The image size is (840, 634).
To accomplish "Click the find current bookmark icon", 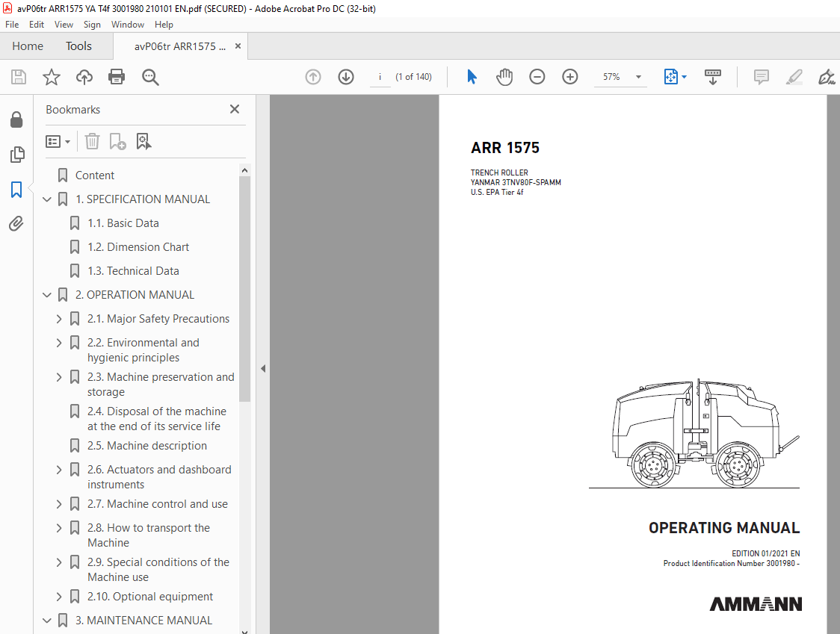I will click(x=143, y=141).
